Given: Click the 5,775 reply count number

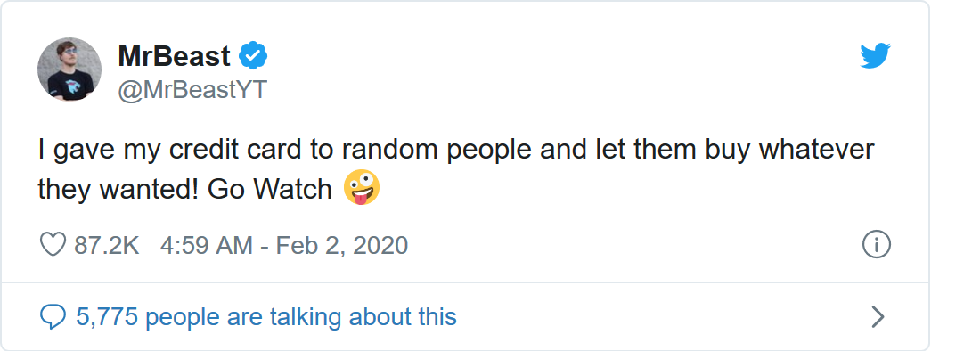Looking at the screenshot, I should pyautogui.click(x=107, y=316).
